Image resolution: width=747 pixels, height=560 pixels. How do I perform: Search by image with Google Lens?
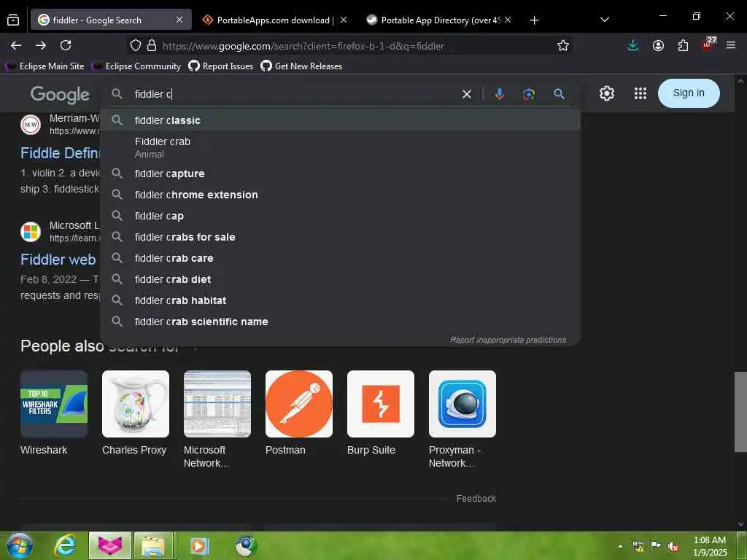point(529,94)
